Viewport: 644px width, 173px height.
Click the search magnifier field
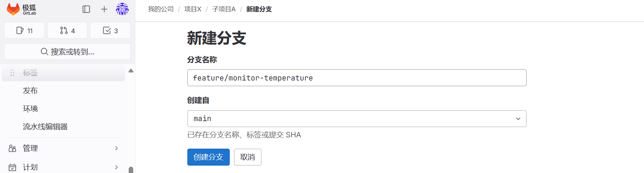[67, 52]
